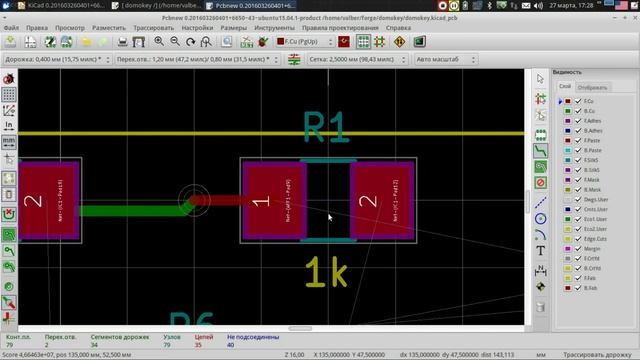Toggle B.Paste layer visibility checkbox
640x360 pixels.
[578, 150]
